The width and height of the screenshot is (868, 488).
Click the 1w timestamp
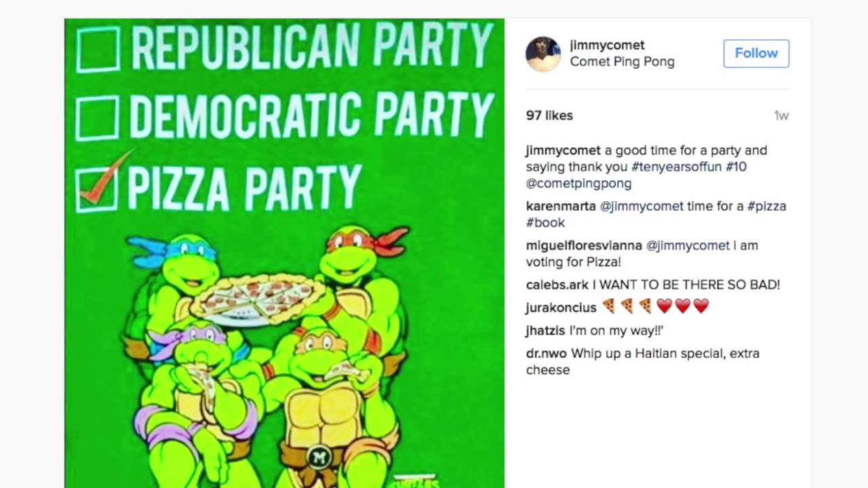(x=781, y=116)
